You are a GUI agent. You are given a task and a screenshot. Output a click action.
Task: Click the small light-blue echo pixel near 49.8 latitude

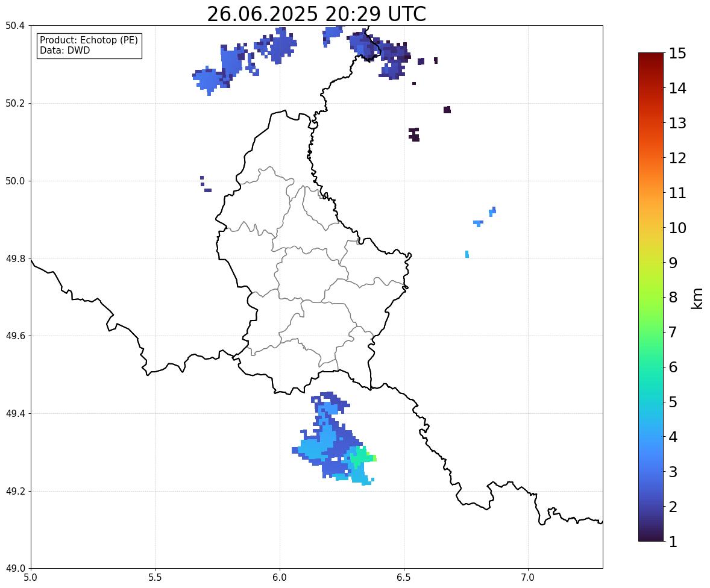pyautogui.click(x=467, y=254)
